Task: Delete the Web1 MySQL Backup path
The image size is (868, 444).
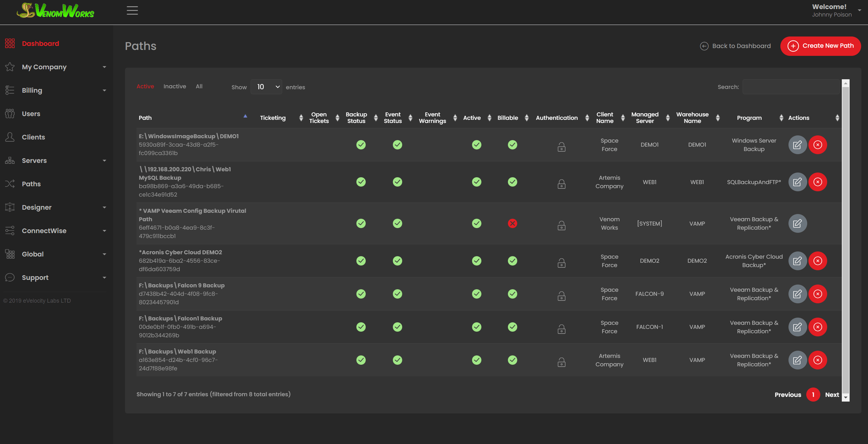Action: point(817,182)
